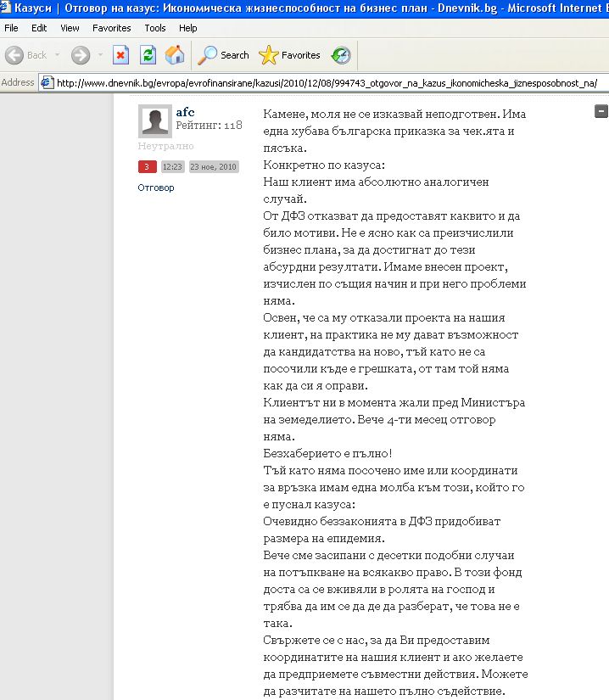
Task: Click the Back navigation arrow icon
Action: [14, 55]
